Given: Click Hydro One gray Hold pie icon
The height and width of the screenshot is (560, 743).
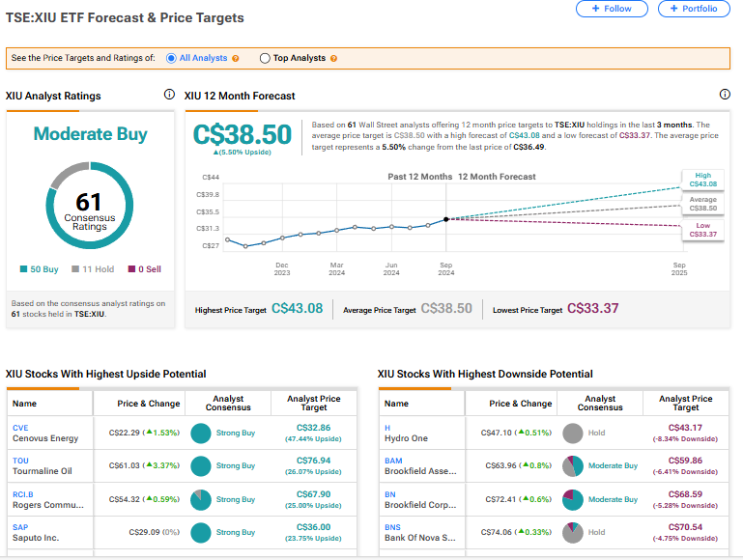Looking at the screenshot, I should click(x=572, y=434).
